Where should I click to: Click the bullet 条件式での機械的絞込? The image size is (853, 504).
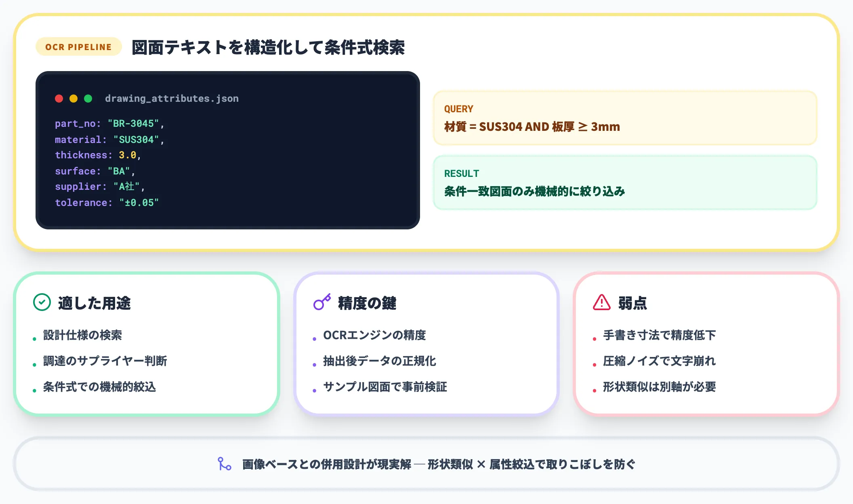pyautogui.click(x=99, y=387)
